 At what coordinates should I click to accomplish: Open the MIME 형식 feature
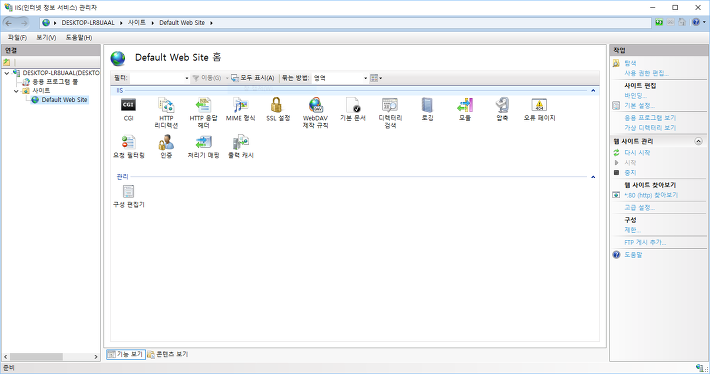[x=240, y=109]
